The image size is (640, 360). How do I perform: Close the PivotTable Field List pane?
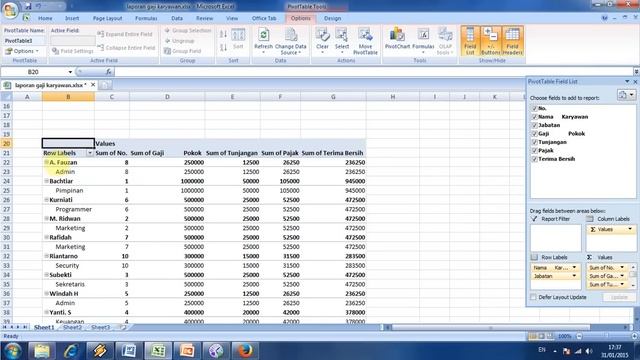[x=635, y=82]
